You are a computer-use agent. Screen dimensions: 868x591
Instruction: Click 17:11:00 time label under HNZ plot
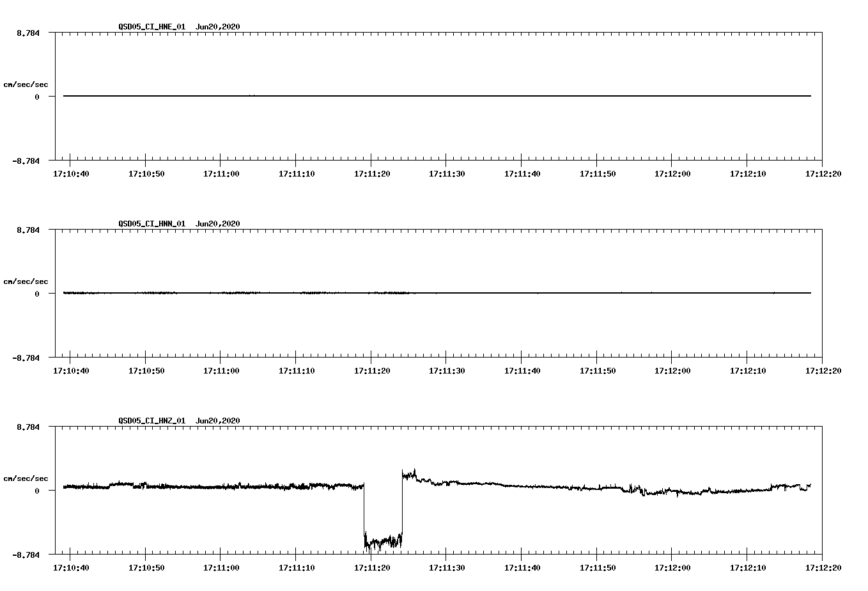pos(221,567)
